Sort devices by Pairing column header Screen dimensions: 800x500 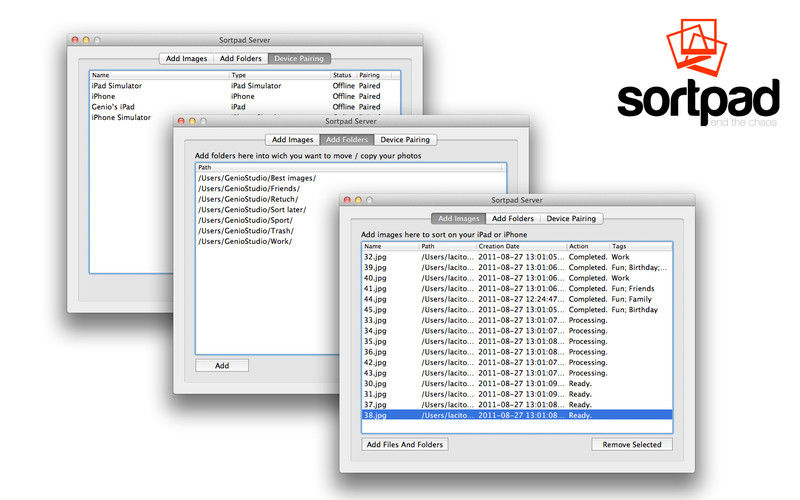373,75
